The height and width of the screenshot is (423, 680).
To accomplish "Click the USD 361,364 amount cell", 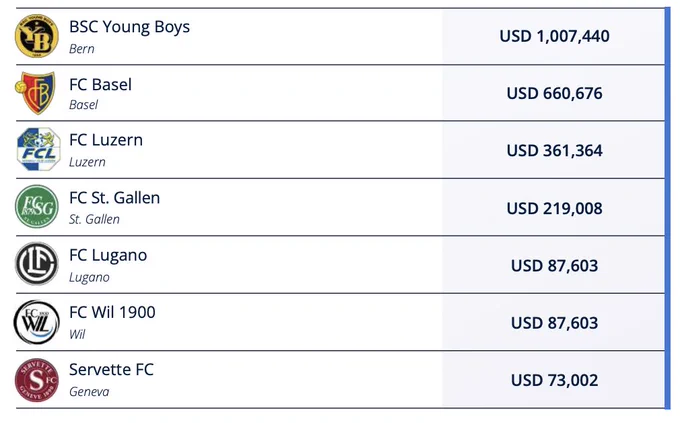I will [554, 151].
